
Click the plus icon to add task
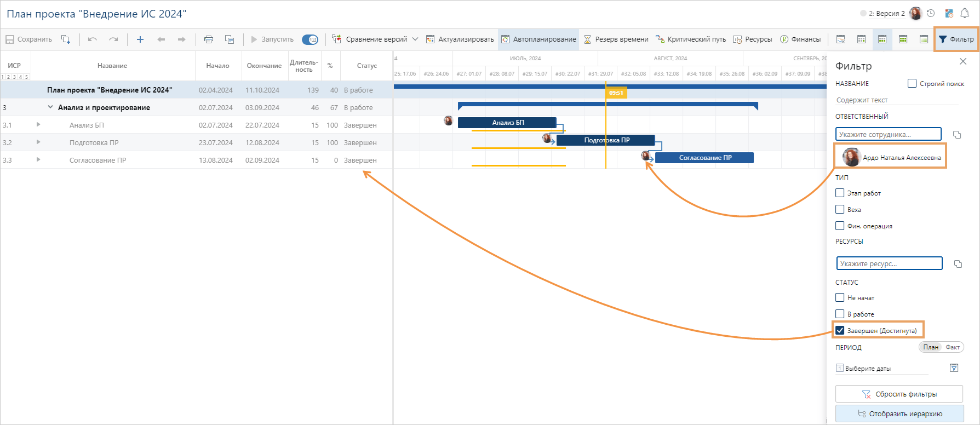(140, 39)
